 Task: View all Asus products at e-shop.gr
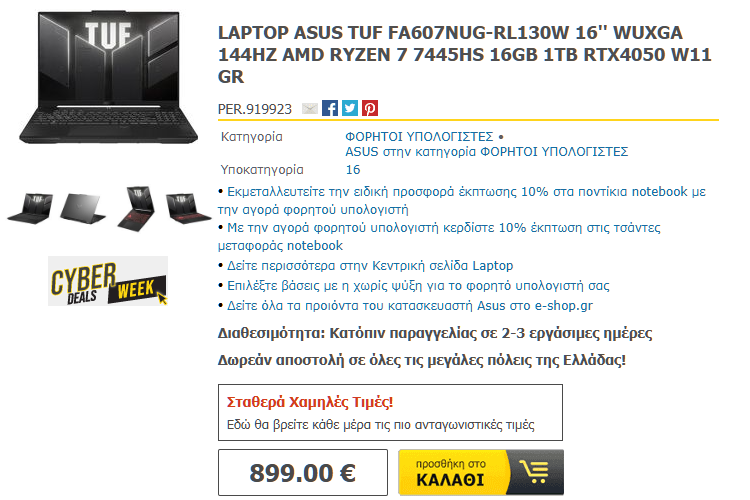pos(410,306)
